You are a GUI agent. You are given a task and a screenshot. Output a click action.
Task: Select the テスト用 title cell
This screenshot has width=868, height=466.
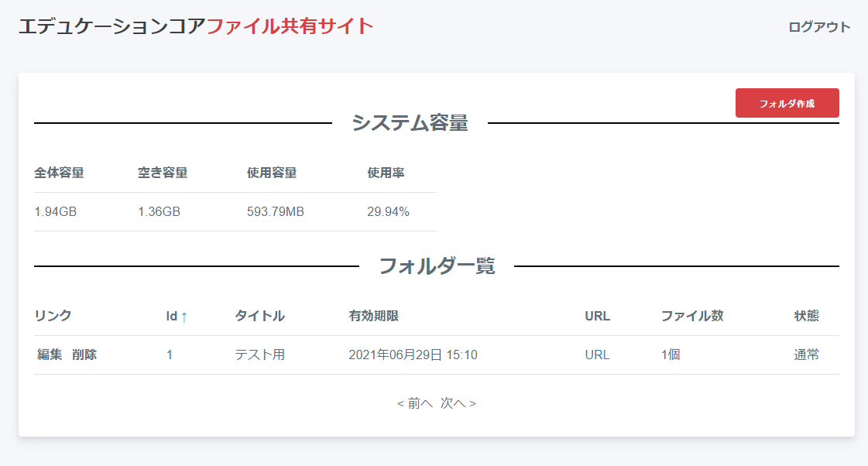(259, 355)
